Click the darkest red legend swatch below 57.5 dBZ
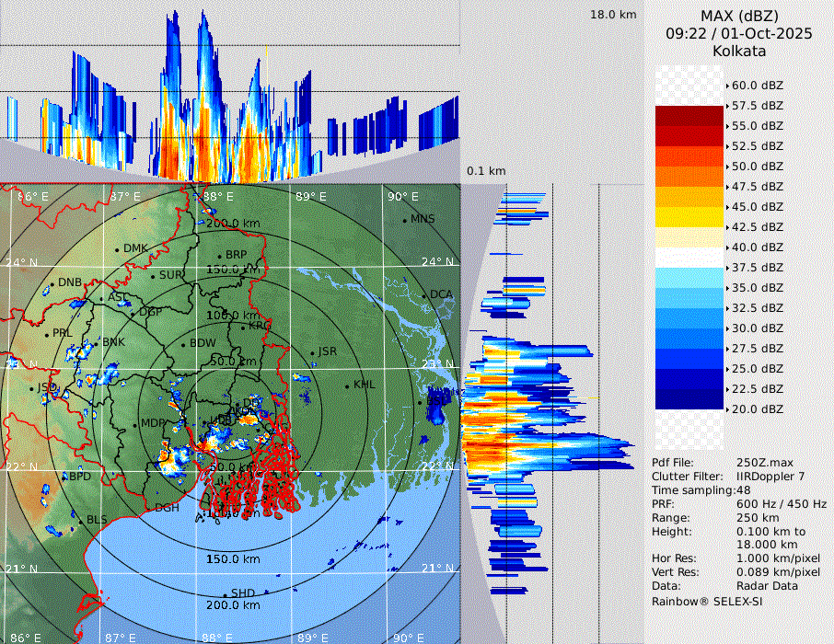Screen dimensions: 834x644 click(689, 116)
